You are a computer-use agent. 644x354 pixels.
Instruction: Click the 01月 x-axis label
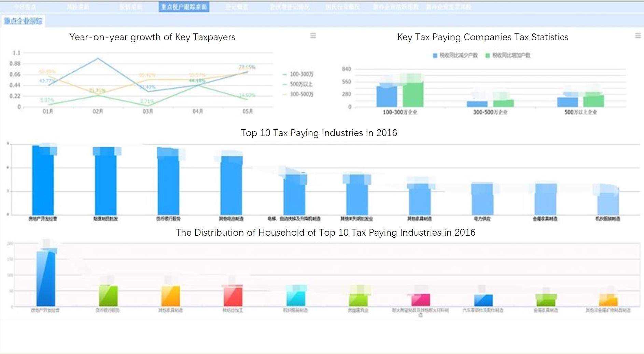tap(48, 112)
